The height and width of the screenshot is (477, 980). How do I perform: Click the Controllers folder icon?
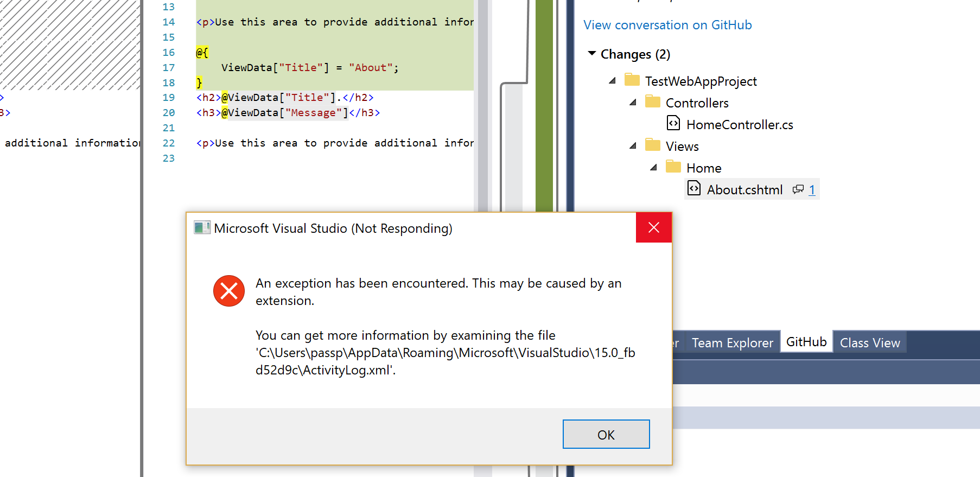[x=653, y=101]
